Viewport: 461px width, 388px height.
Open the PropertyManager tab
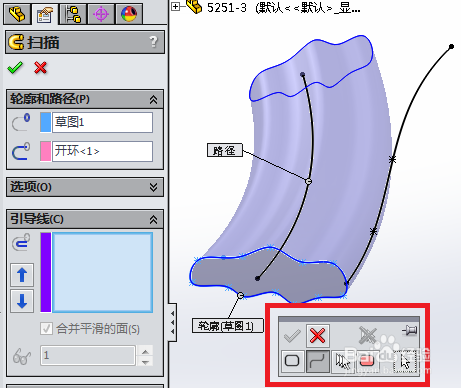(x=45, y=14)
